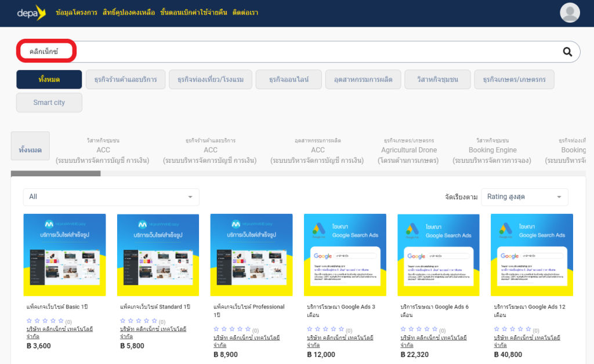Image resolution: width=594 pixels, height=364 pixels.
Task: Click the ฿ 40,800 price
Action: tap(508, 355)
